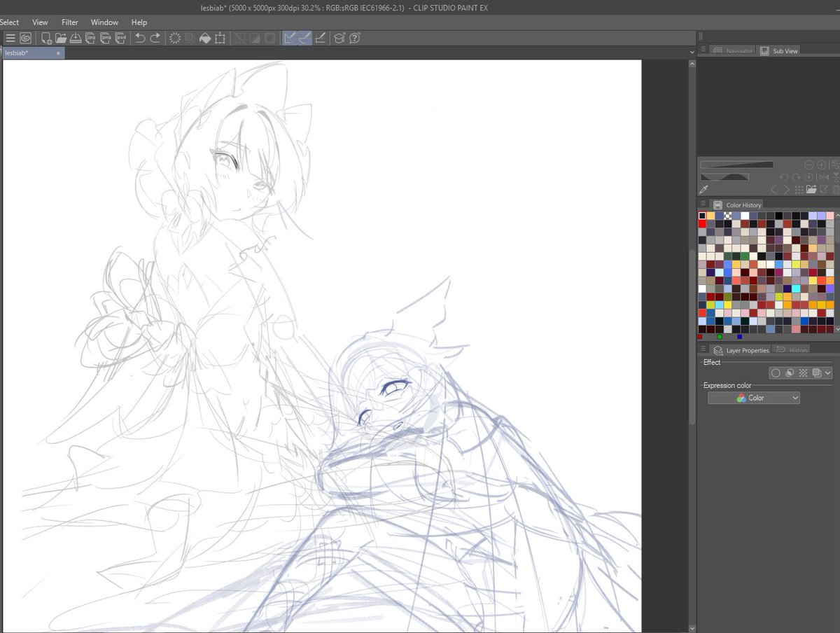The width and height of the screenshot is (840, 633).
Task: Export as PNG from the toolbar
Action: point(106,38)
